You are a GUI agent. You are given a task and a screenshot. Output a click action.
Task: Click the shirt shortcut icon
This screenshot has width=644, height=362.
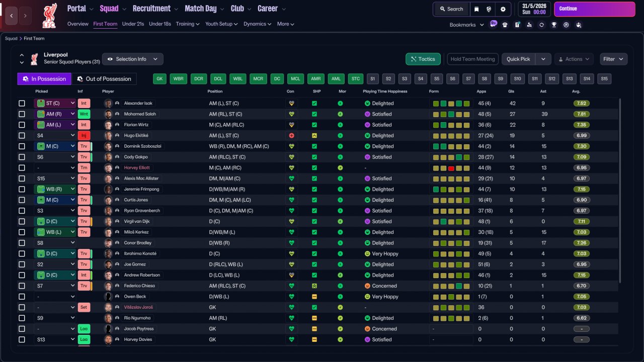pos(505,25)
